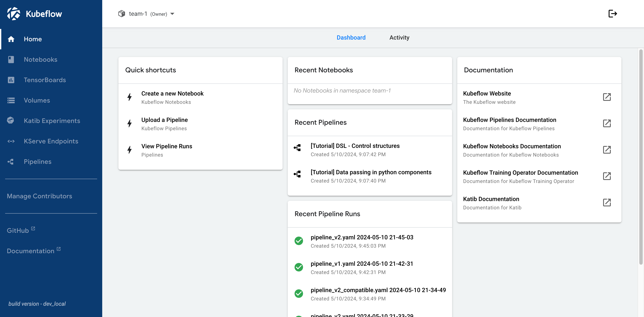Image resolution: width=644 pixels, height=317 pixels.
Task: Select the Notebooks icon in sidebar
Action: pos(11,59)
